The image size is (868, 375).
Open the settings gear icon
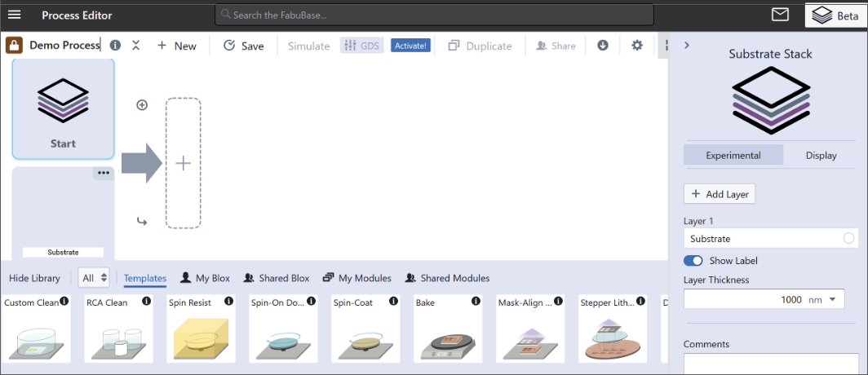(637, 46)
